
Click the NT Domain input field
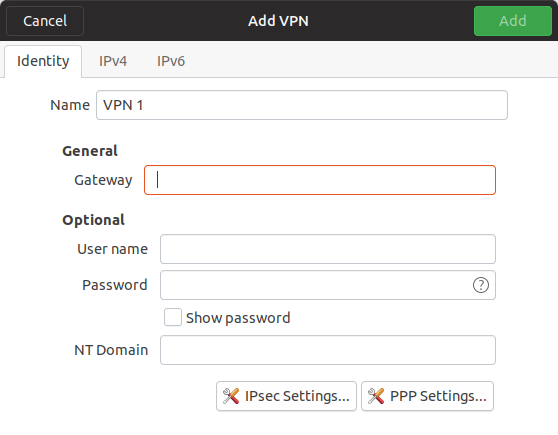coord(328,350)
